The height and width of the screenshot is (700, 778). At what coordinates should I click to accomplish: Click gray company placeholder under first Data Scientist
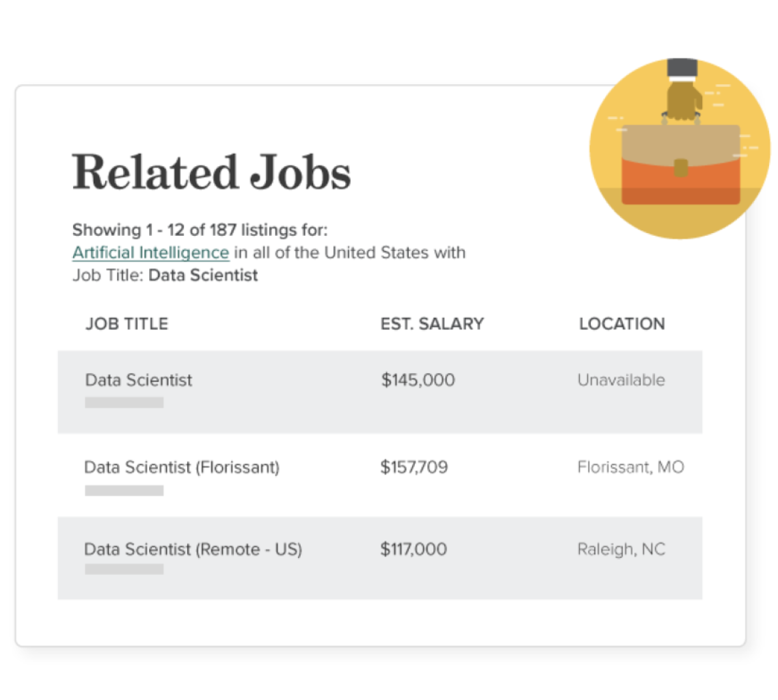(124, 403)
